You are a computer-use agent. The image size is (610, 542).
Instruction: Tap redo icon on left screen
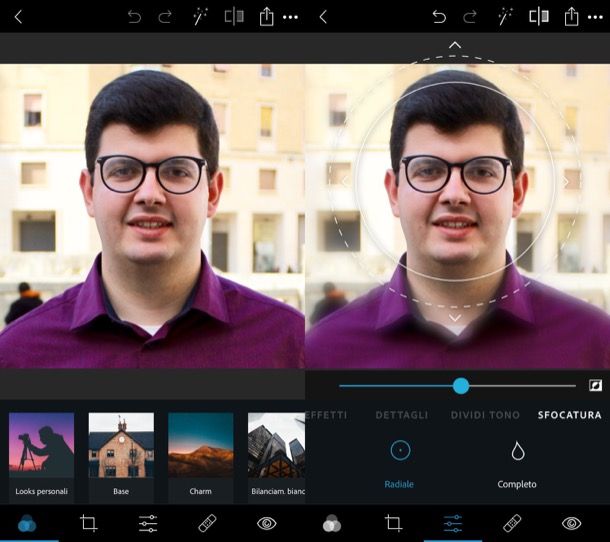(165, 17)
